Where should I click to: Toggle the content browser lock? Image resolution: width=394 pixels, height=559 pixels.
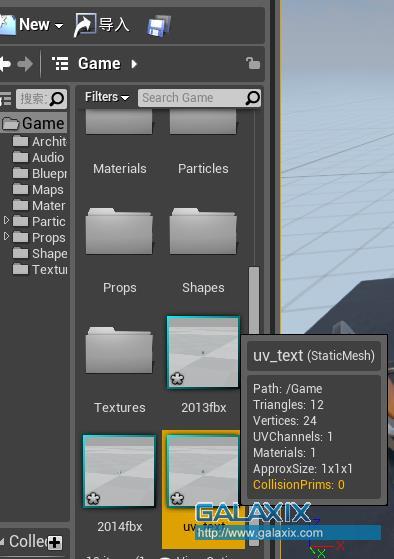click(253, 63)
